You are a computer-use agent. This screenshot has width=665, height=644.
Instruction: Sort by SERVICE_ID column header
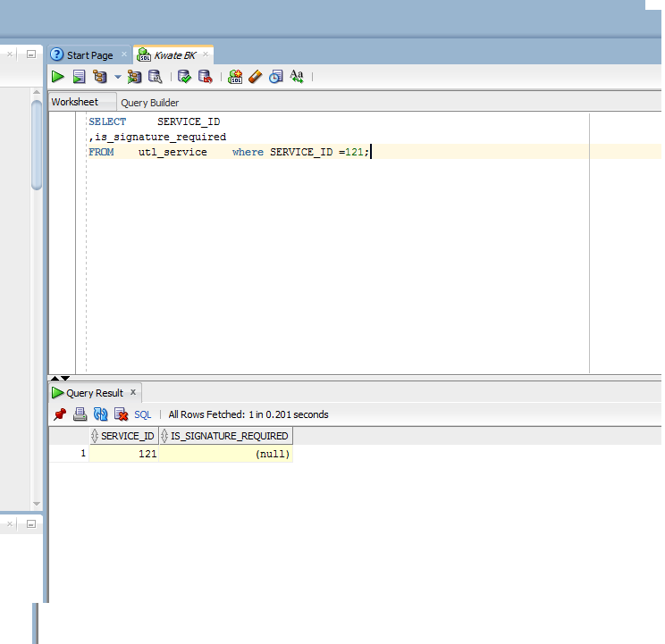[x=124, y=436]
